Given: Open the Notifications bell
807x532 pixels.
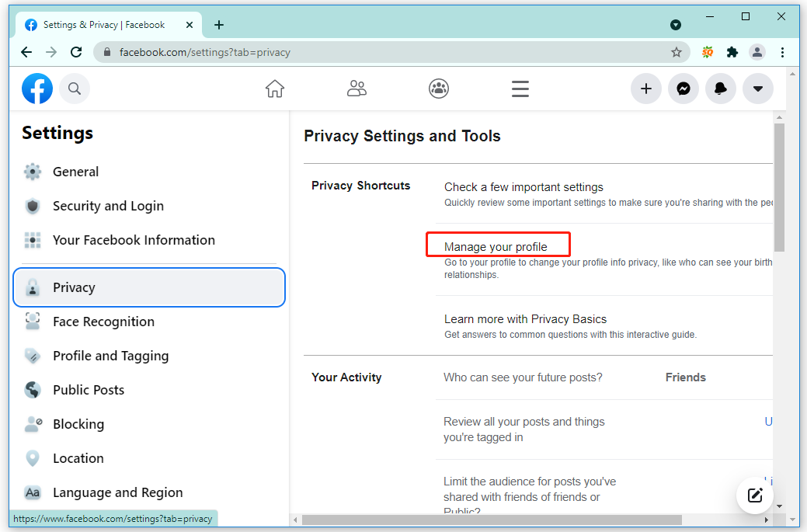Looking at the screenshot, I should pos(721,89).
